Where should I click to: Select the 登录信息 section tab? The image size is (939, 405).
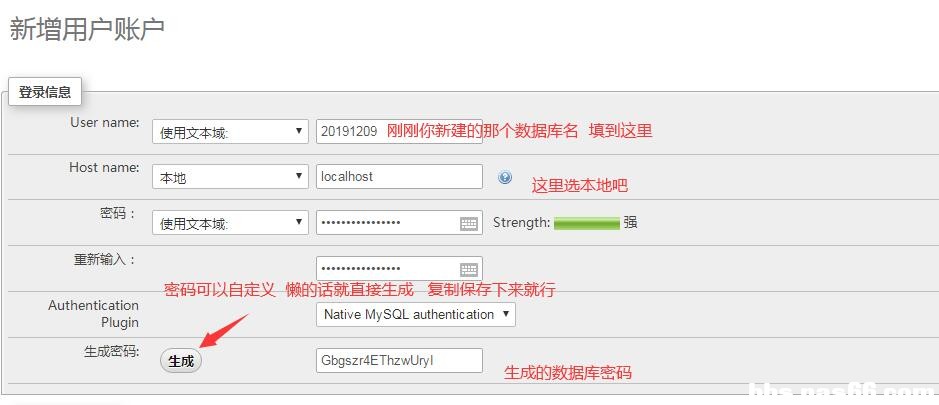pos(45,92)
